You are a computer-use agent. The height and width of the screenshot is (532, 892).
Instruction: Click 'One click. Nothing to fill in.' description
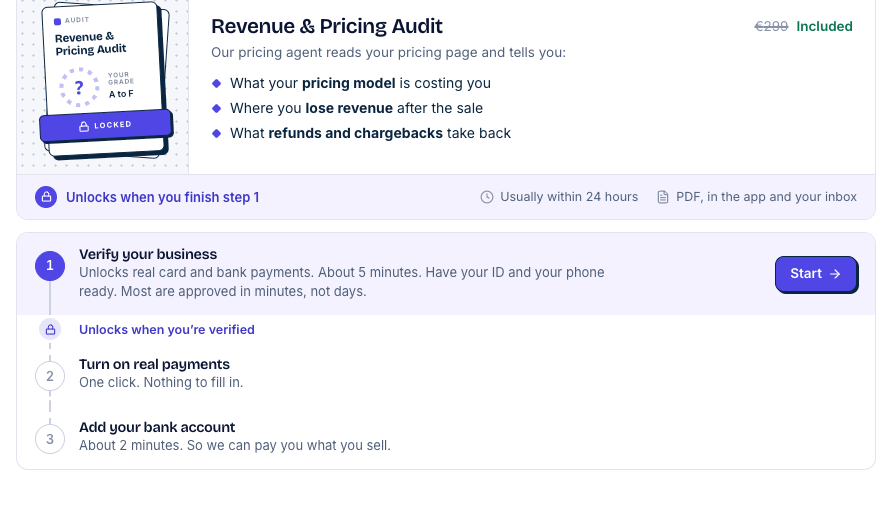(161, 382)
